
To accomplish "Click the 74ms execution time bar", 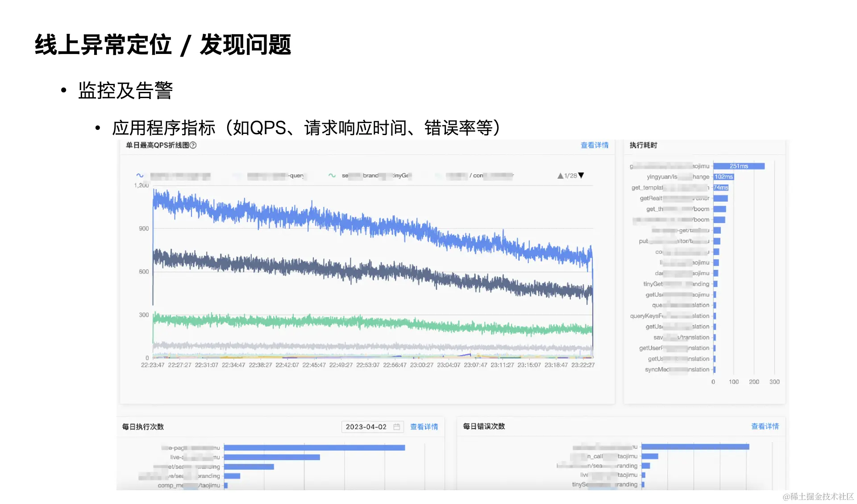I will click(721, 188).
